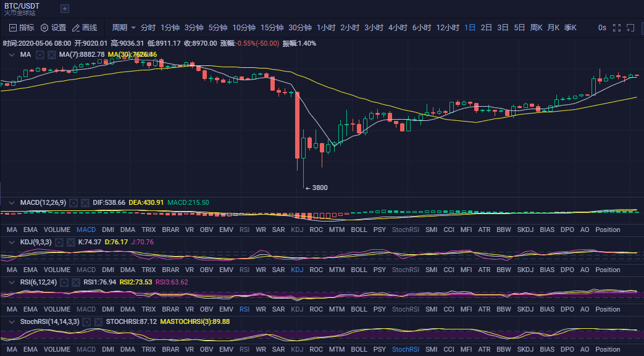
Task: Collapse the MA indicator chevron
Action: (12, 55)
